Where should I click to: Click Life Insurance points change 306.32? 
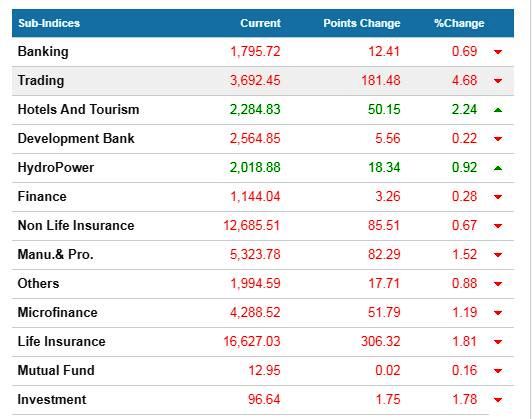tap(380, 341)
